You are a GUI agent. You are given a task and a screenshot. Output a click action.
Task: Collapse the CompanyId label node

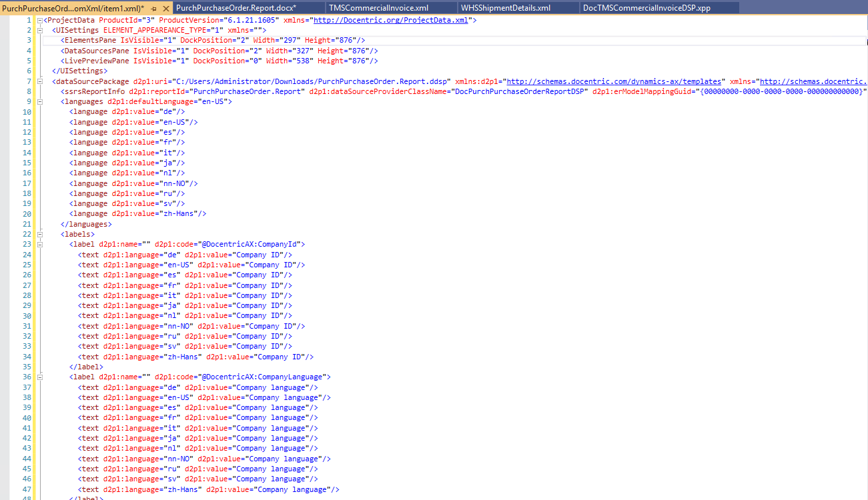click(40, 244)
